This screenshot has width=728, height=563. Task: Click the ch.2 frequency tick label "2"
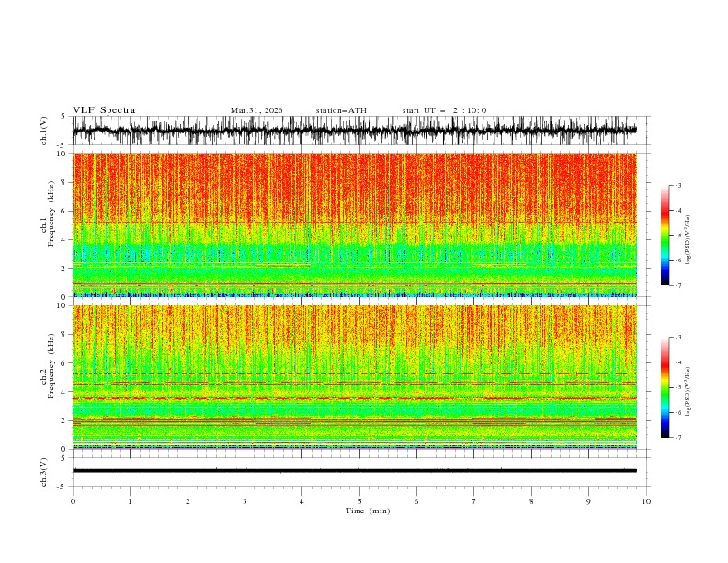pos(63,420)
